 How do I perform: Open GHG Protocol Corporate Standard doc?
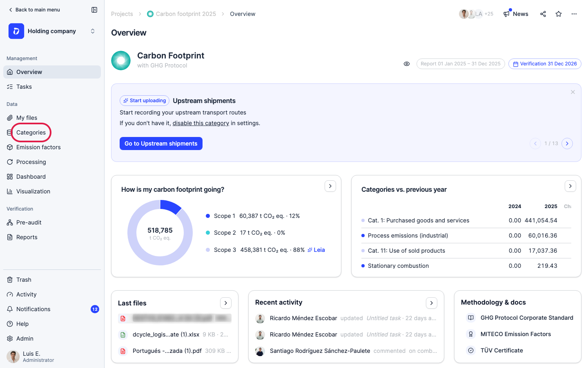[x=527, y=318]
